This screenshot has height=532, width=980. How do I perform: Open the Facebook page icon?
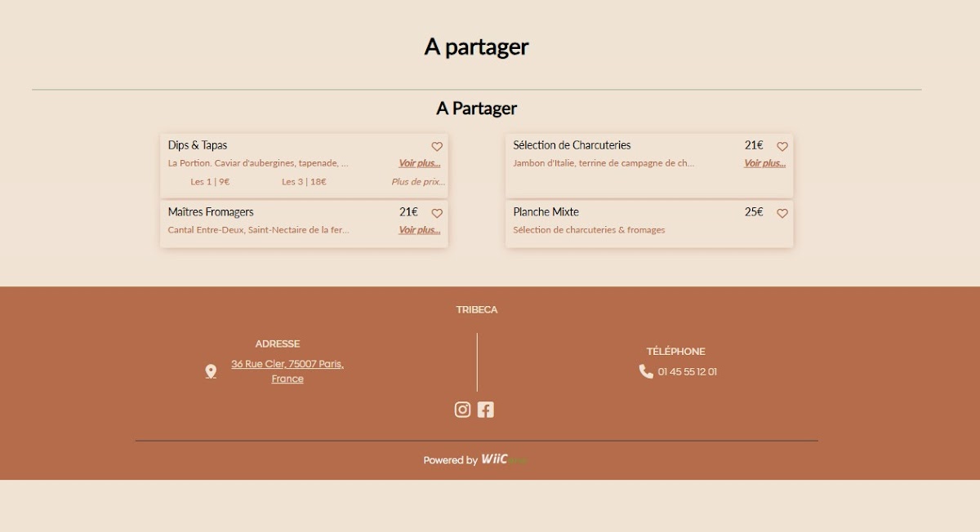coord(486,410)
